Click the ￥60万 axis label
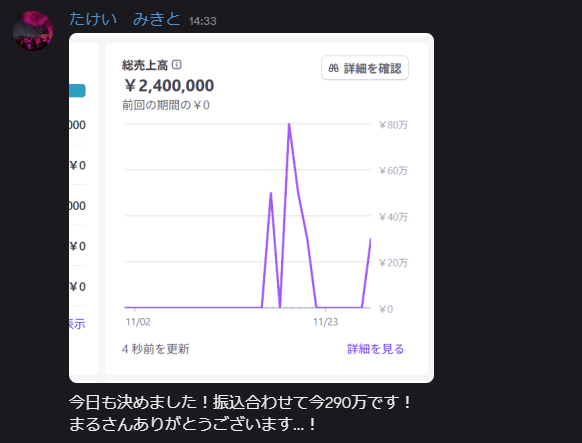 pos(393,171)
